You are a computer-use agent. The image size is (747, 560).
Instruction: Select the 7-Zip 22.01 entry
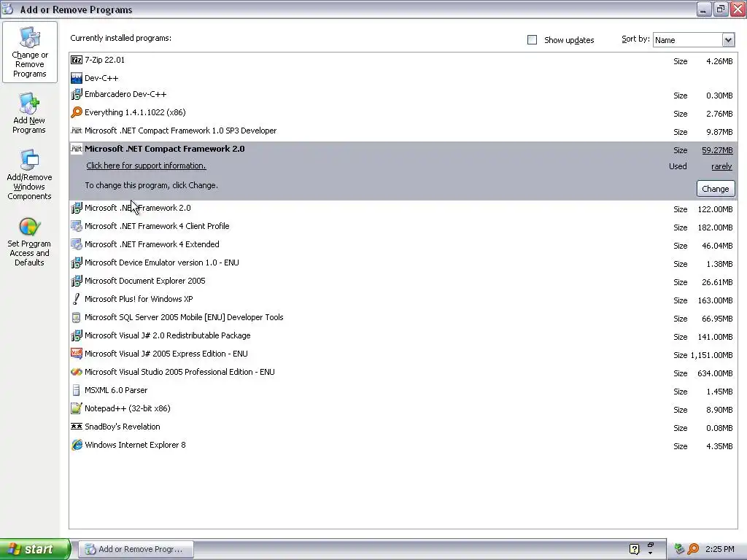point(104,60)
